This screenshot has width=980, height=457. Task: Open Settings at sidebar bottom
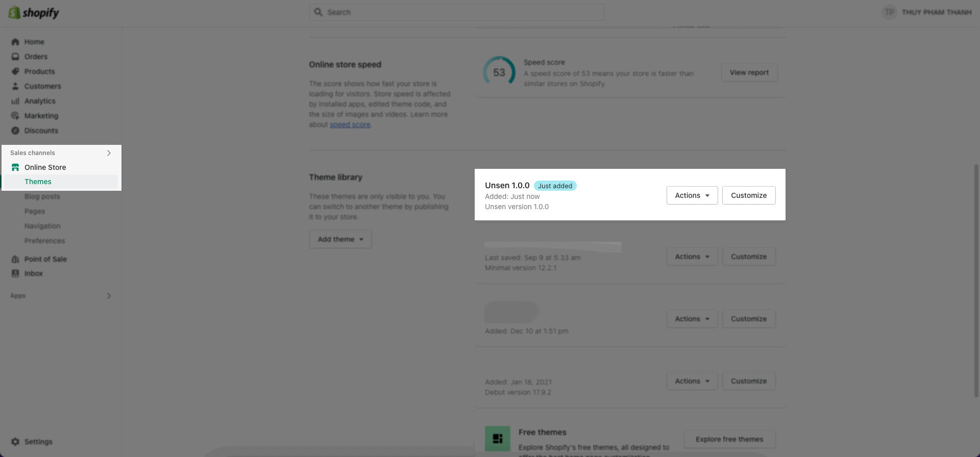click(x=38, y=442)
